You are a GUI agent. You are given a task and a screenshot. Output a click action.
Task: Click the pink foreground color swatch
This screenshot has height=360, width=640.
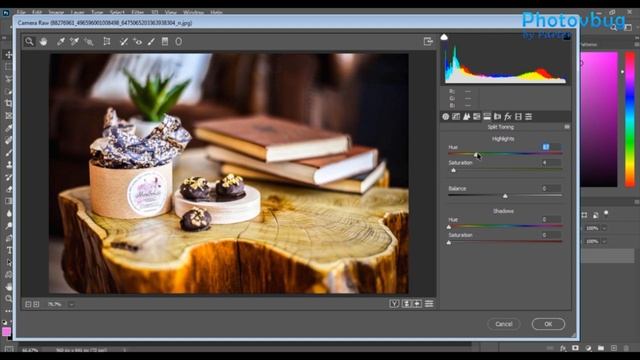pos(6,331)
